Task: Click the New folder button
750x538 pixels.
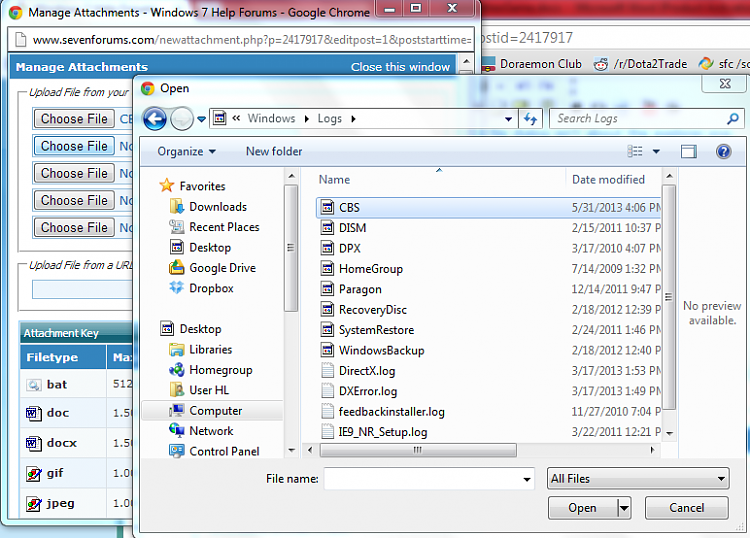Action: pos(274,152)
